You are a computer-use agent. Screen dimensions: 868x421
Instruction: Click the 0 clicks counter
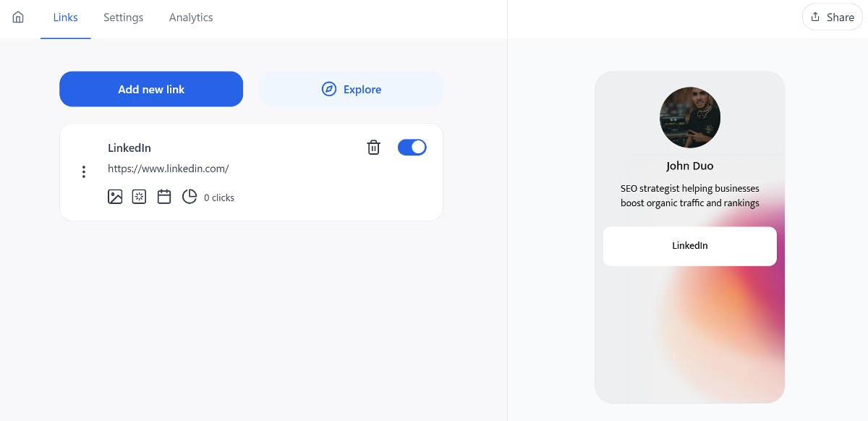pos(219,197)
